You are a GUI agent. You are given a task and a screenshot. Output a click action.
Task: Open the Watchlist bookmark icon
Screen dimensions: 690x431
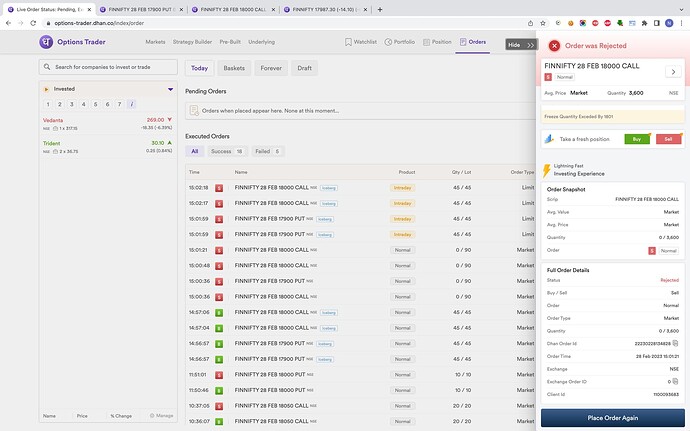click(348, 42)
